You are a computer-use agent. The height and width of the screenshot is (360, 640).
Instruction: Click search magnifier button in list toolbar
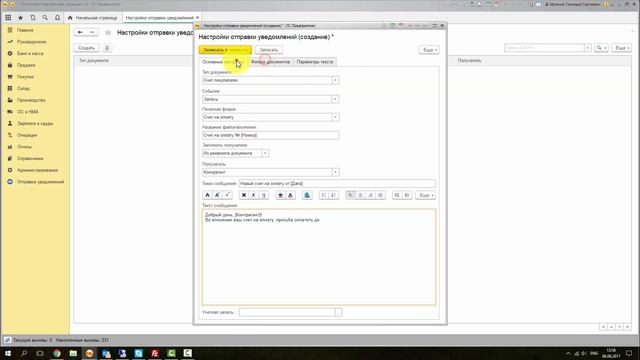601,48
